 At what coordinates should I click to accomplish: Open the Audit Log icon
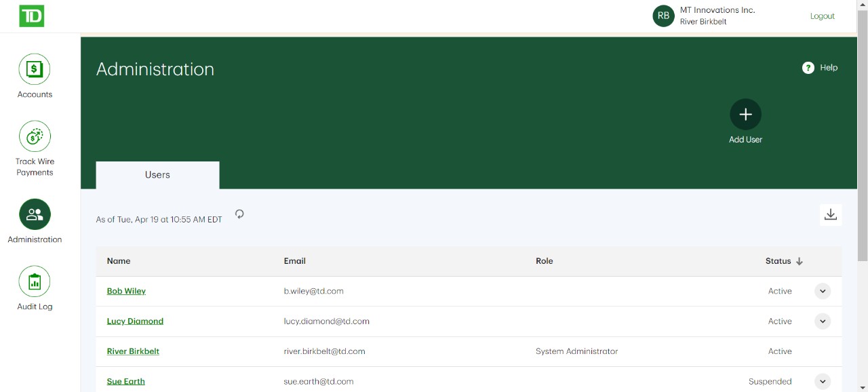[35, 281]
